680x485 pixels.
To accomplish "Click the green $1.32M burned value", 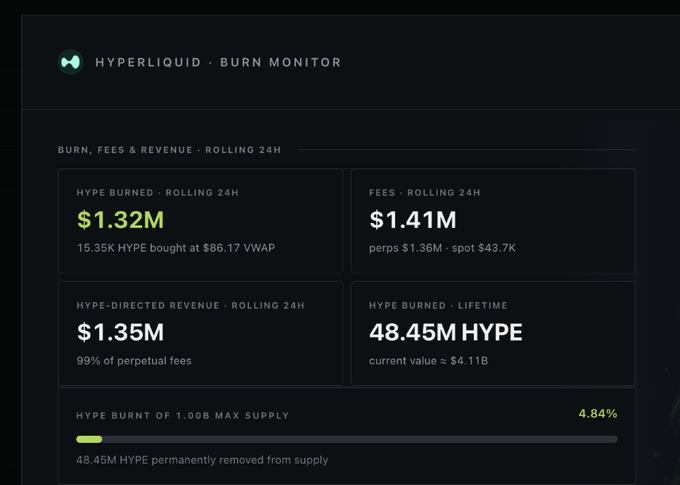I will point(121,220).
